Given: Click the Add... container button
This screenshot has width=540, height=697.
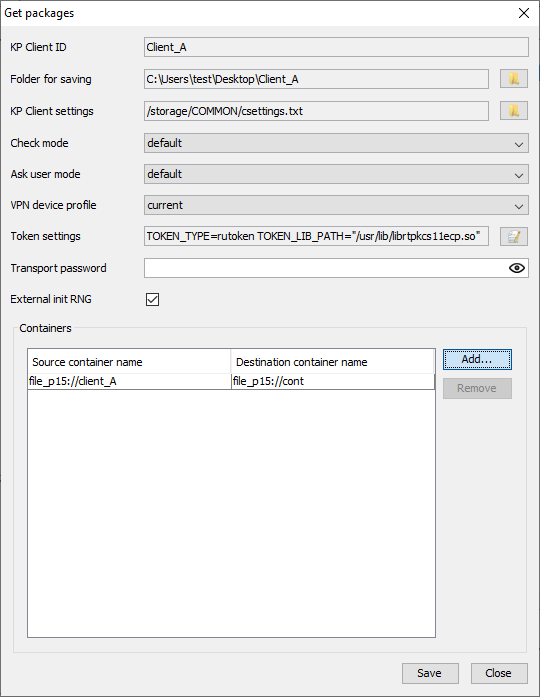Looking at the screenshot, I should coord(477,359).
